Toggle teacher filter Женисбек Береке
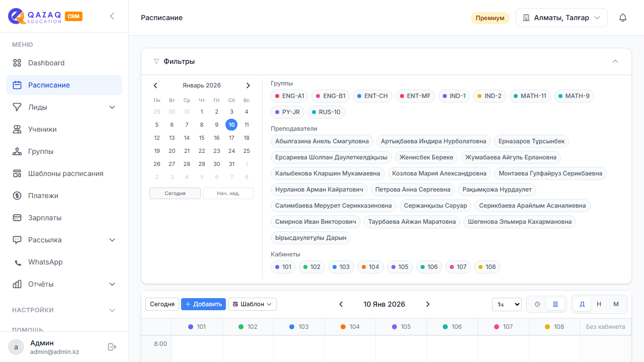 pos(427,157)
